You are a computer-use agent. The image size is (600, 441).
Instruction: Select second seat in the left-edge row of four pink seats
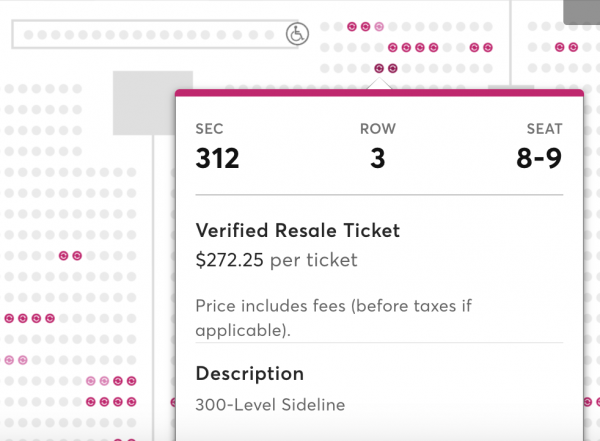tap(23, 318)
